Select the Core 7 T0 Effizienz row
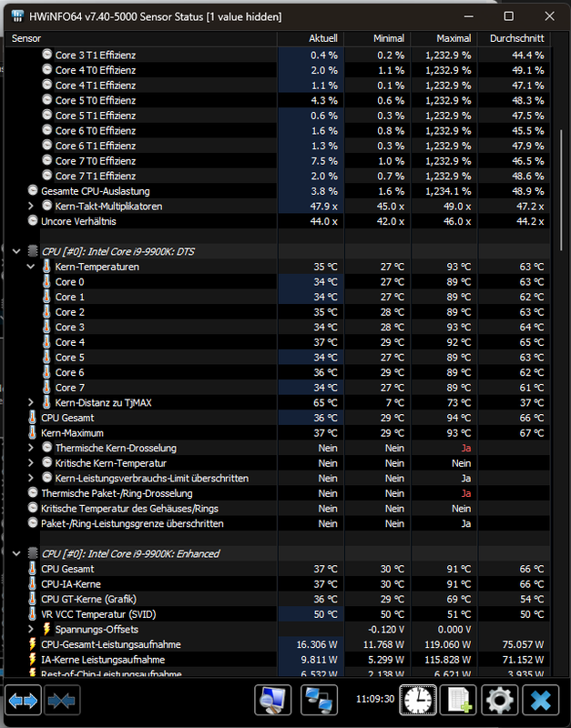This screenshot has width=571, height=728. coord(278,161)
